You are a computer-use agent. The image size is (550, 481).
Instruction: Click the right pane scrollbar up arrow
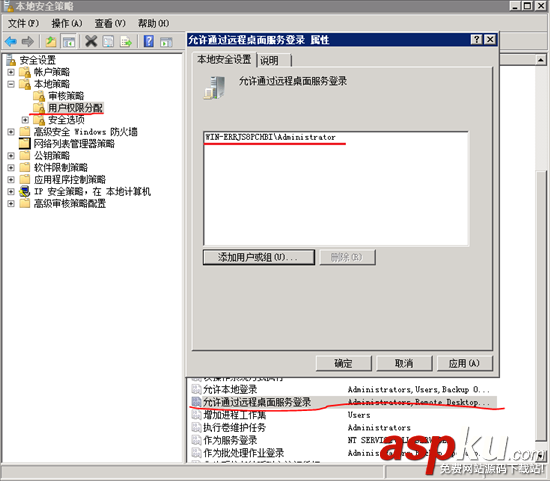coord(541,60)
